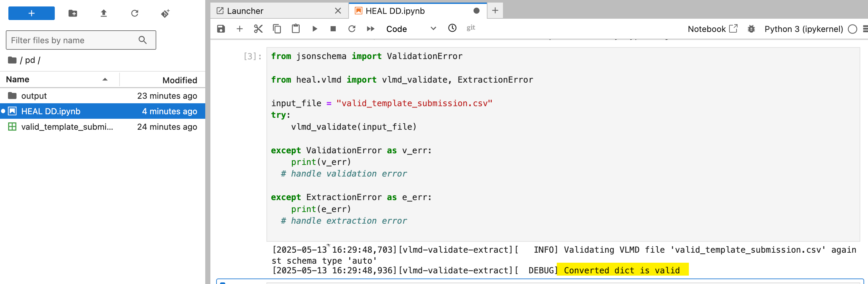The image size is (868, 284).
Task: Save the notebook
Action: (x=221, y=29)
